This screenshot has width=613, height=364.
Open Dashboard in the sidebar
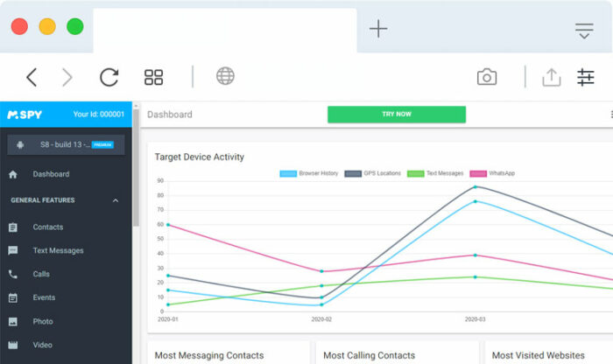(51, 174)
